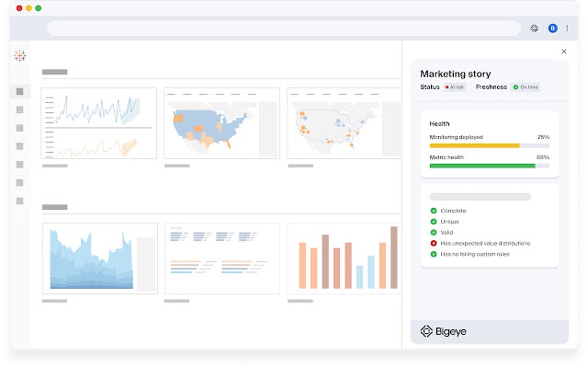
Task: Click the blue B profile avatar
Action: 552,28
